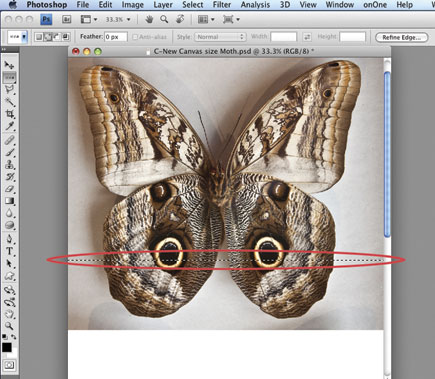Open the Filter menu

(x=222, y=5)
